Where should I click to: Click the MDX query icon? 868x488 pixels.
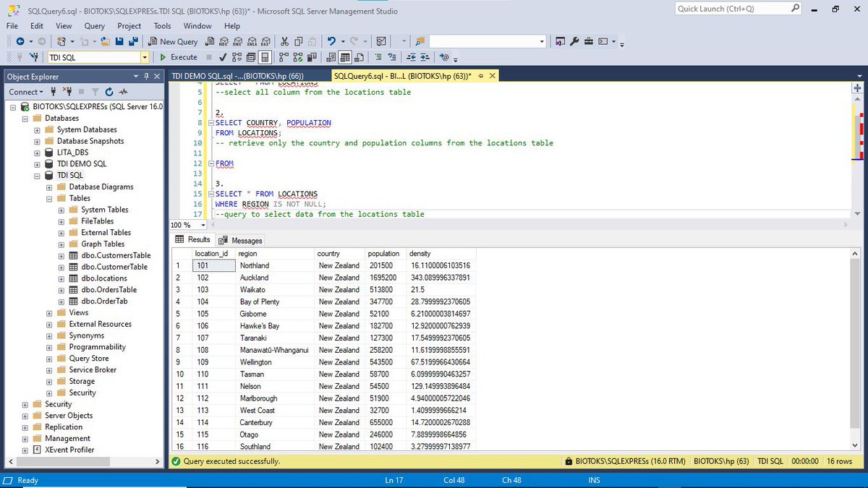[x=224, y=41]
